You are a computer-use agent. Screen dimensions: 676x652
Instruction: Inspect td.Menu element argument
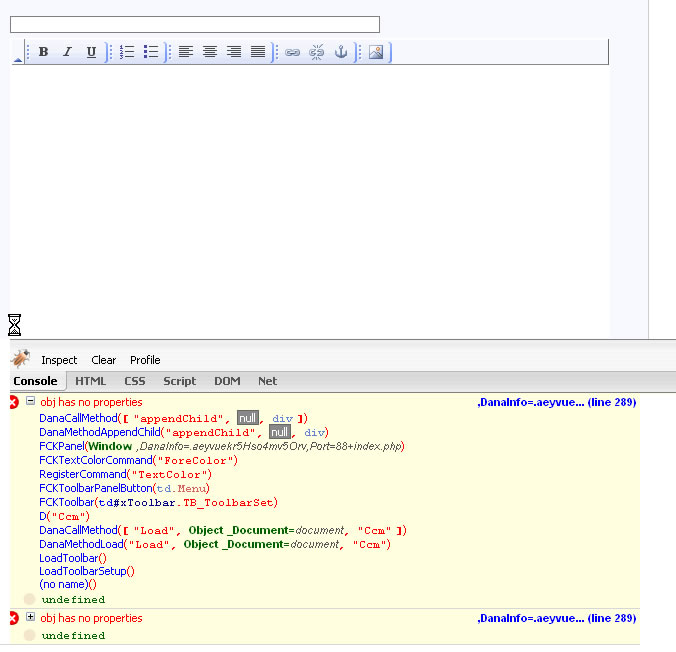pyautogui.click(x=181, y=489)
